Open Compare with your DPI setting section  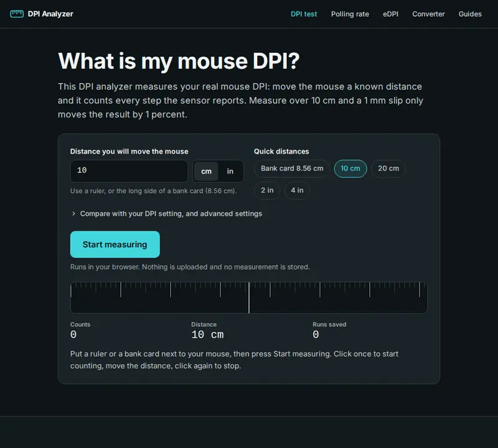click(x=171, y=213)
